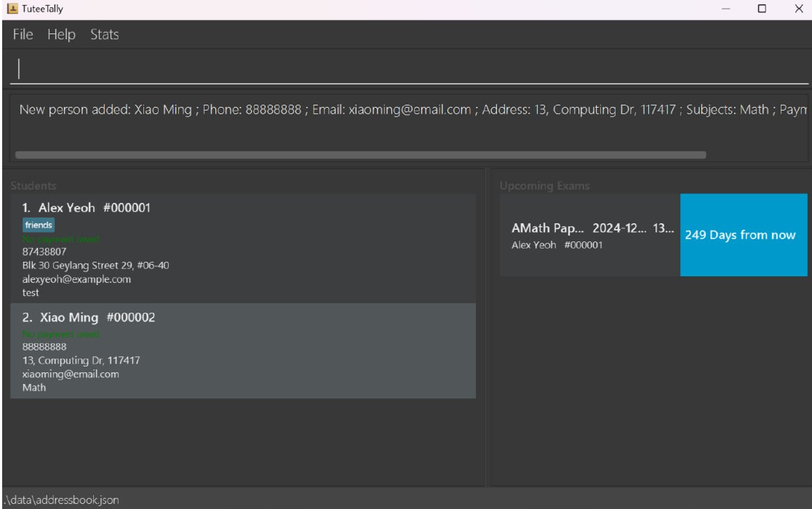Image resolution: width=812 pixels, height=509 pixels.
Task: Close the TuteeTally window
Action: point(798,9)
